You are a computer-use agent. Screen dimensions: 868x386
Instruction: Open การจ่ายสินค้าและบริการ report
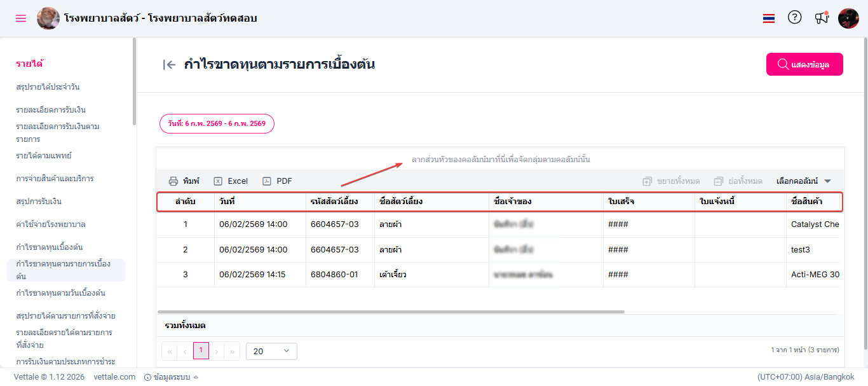pos(55,179)
